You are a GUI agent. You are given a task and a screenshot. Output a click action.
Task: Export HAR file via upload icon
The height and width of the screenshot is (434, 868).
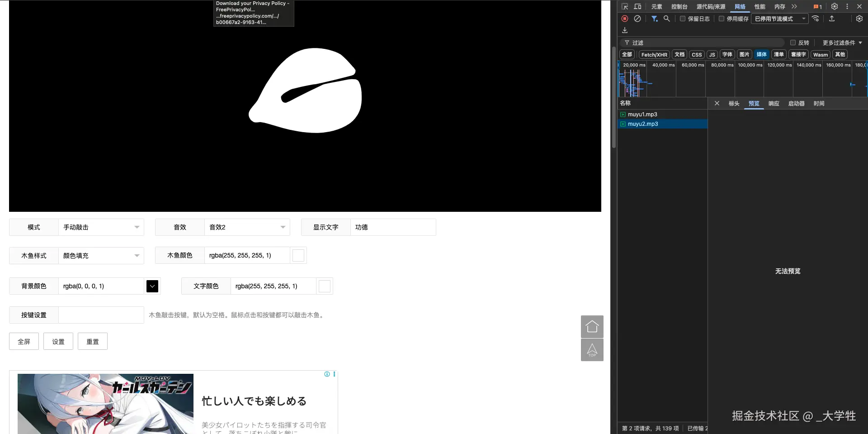[832, 19]
